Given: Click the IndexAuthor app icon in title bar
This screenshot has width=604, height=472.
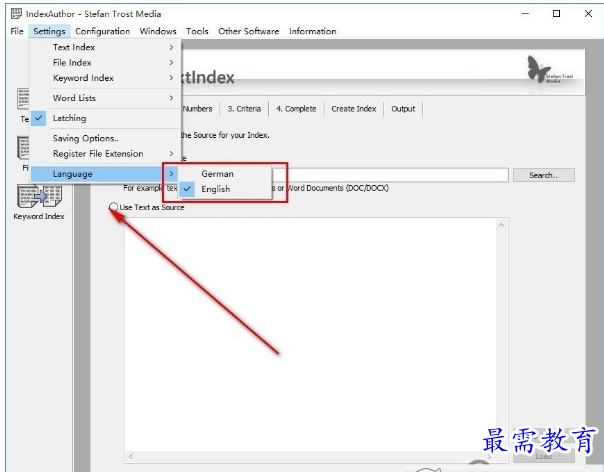Looking at the screenshot, I should coord(16,13).
